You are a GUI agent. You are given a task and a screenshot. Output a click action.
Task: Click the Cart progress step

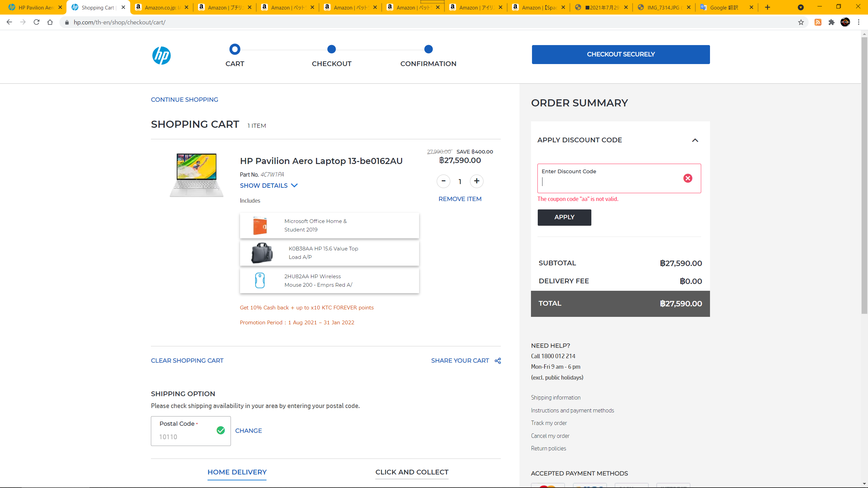(235, 56)
